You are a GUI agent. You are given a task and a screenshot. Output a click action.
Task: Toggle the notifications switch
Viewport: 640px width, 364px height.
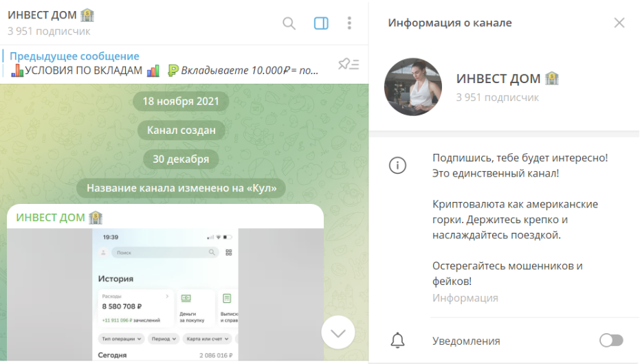click(611, 341)
